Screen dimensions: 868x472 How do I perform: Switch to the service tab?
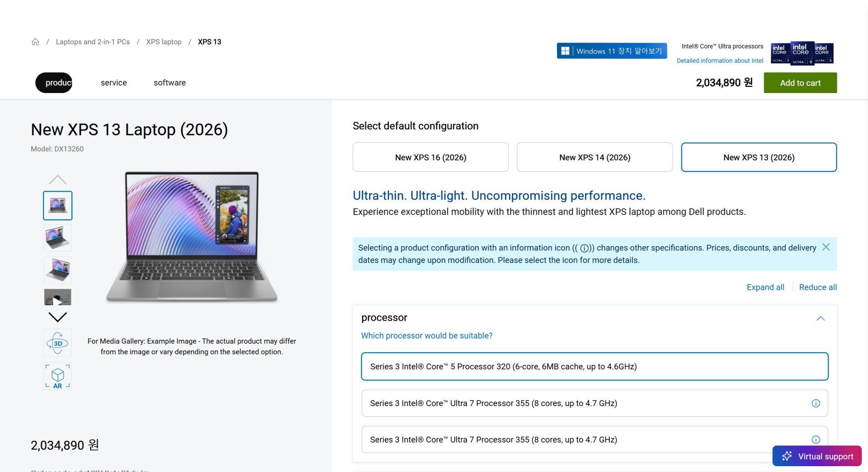(113, 83)
